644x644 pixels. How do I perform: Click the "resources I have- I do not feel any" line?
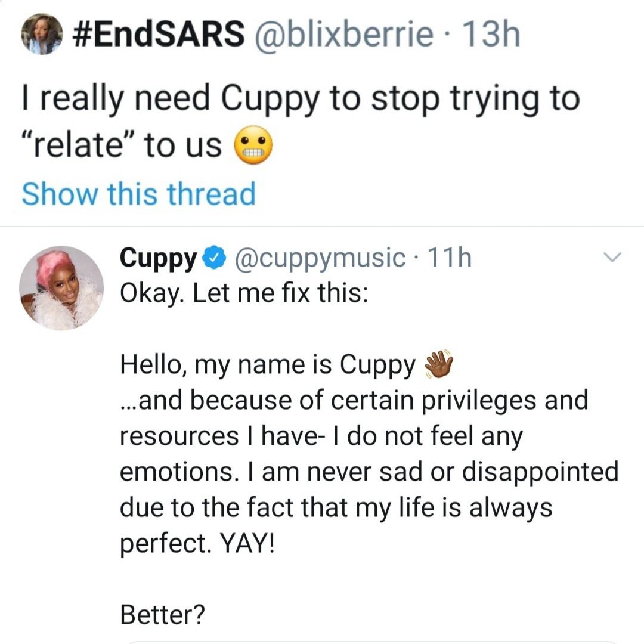(x=321, y=436)
